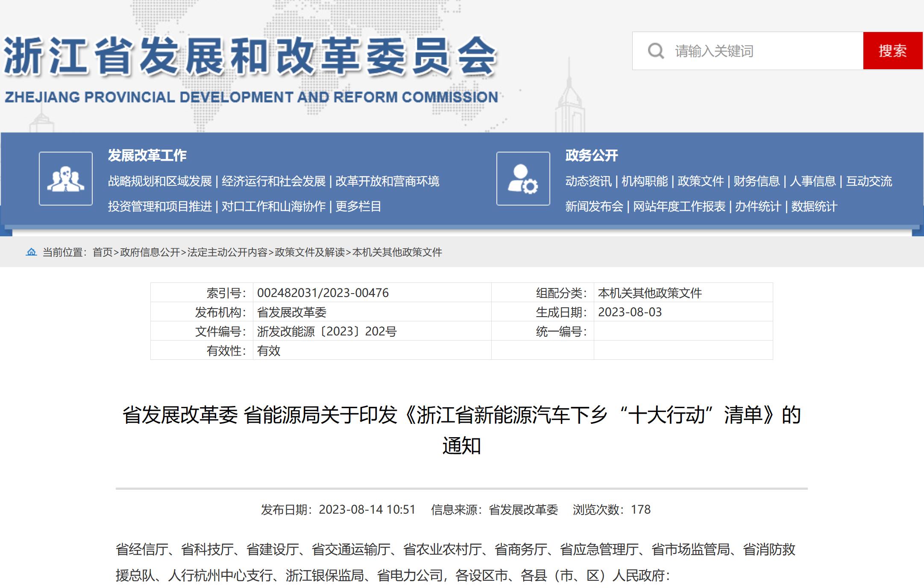This screenshot has height=588, width=924.
Task: Open 对口工作和山海协作 menu item
Action: click(x=273, y=206)
